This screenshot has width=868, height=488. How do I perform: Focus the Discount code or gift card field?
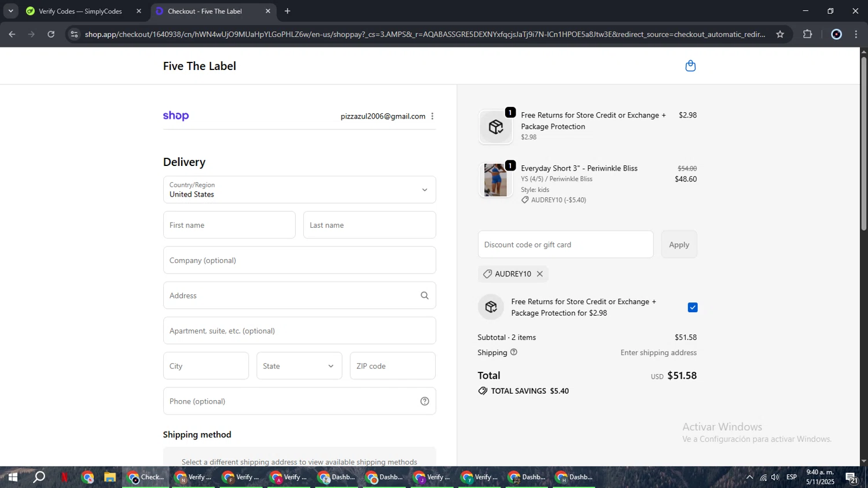565,245
